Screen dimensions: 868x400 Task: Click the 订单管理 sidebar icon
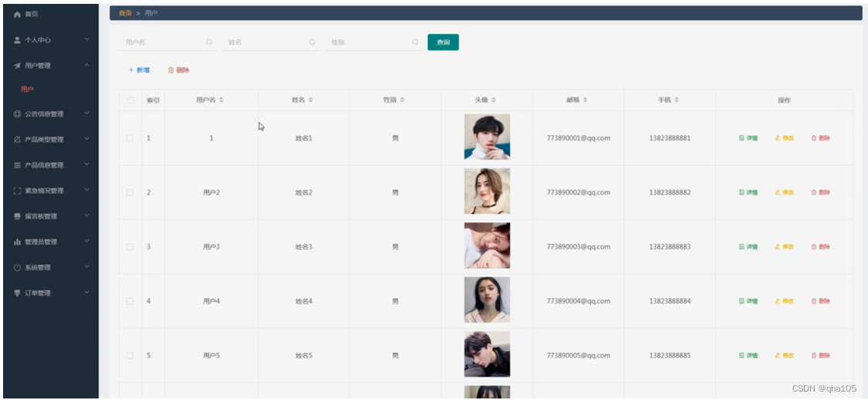coord(16,293)
